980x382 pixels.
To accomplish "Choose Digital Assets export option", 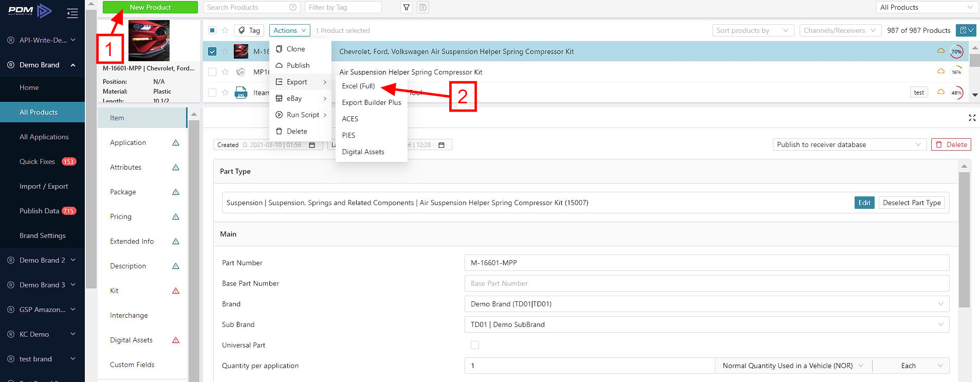I will coord(371,152).
